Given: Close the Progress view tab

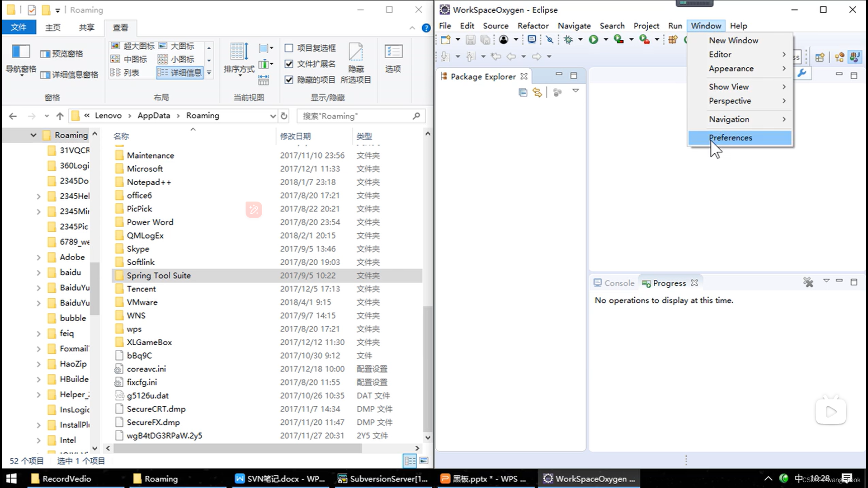Looking at the screenshot, I should 694,283.
